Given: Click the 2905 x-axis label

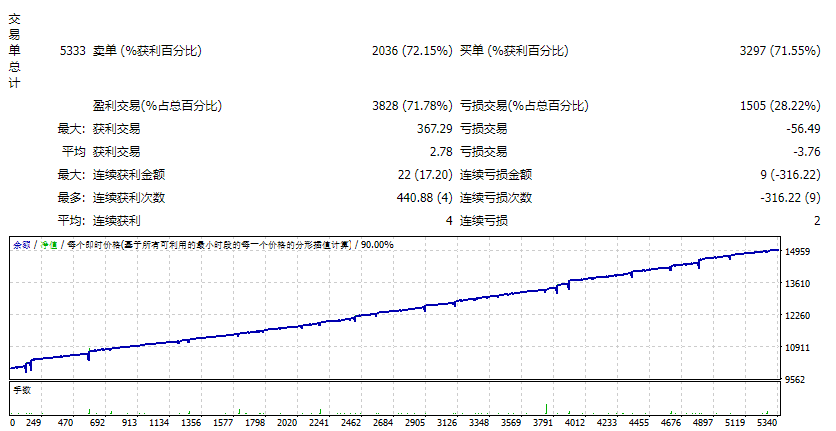Looking at the screenshot, I should pos(414,422).
